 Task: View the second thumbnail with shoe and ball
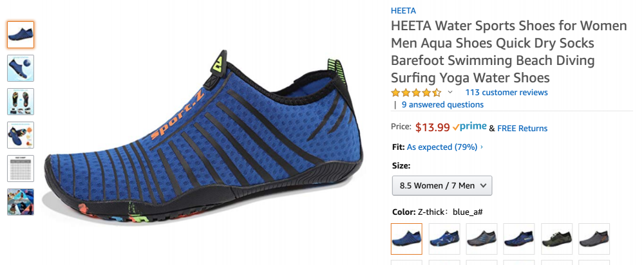click(21, 68)
